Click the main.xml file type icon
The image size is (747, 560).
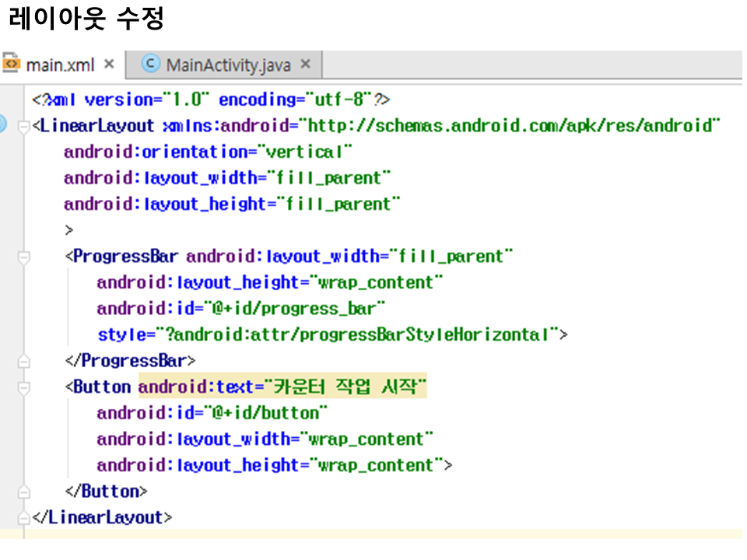click(x=11, y=64)
